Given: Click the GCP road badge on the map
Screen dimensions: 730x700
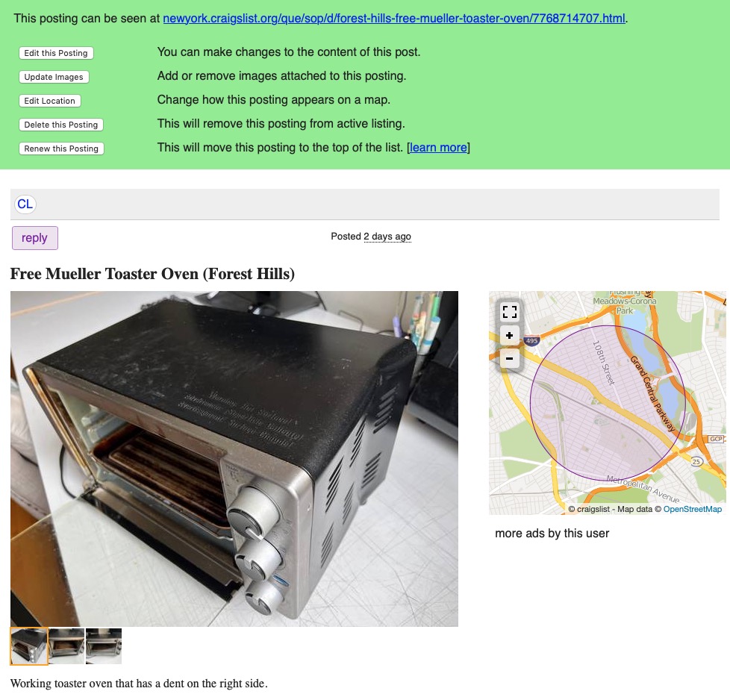Looking at the screenshot, I should coord(716,439).
